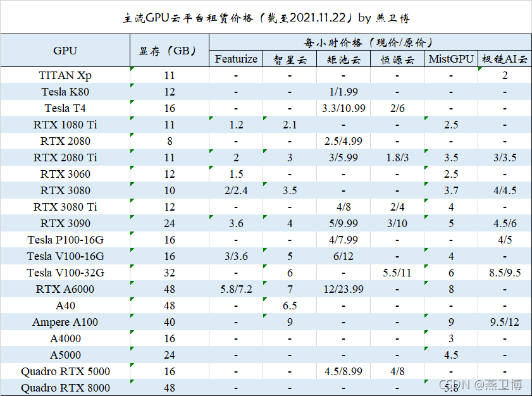Click the 每小时价格（现价/原价） header
The height and width of the screenshot is (396, 532).
point(370,42)
